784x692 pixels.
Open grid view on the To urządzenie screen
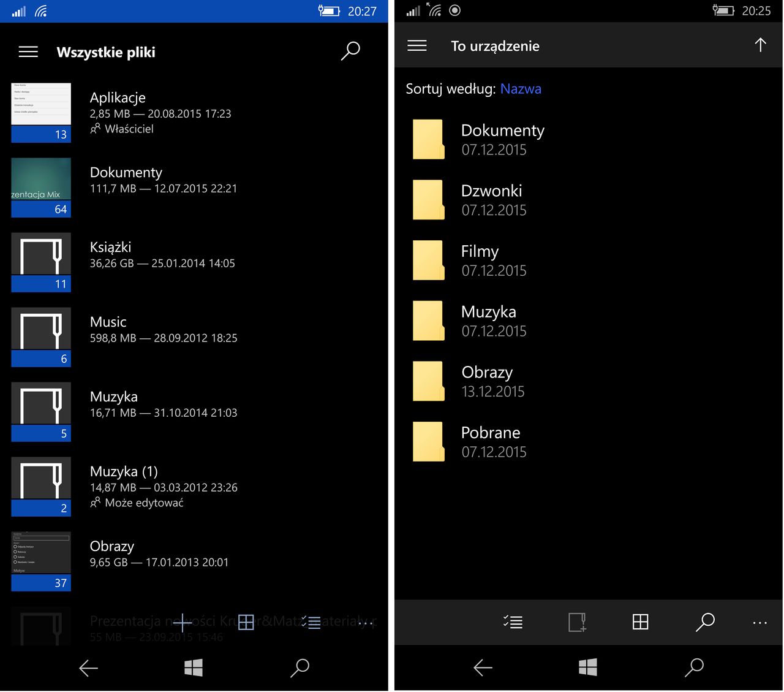pos(640,622)
